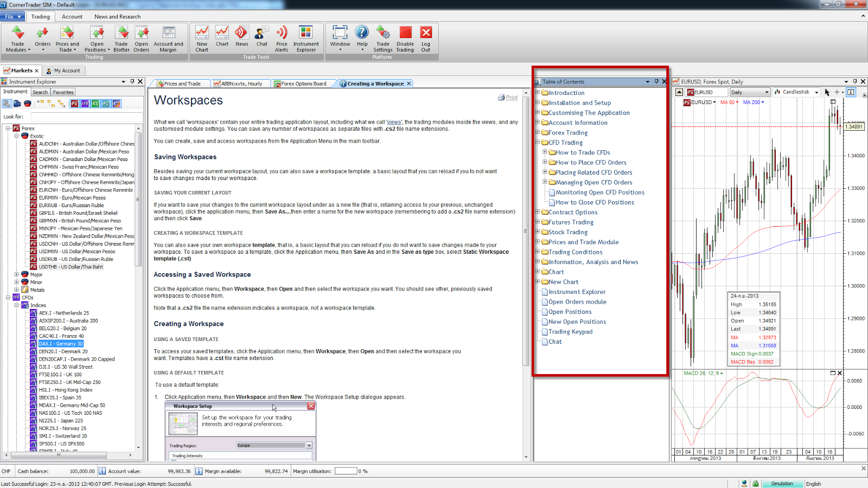The width and height of the screenshot is (868, 488).
Task: Open the MA 200 indicator dropdown
Action: click(x=754, y=102)
